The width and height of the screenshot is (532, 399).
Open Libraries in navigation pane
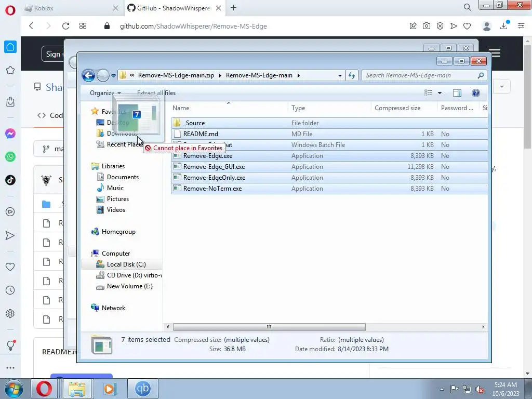point(113,166)
